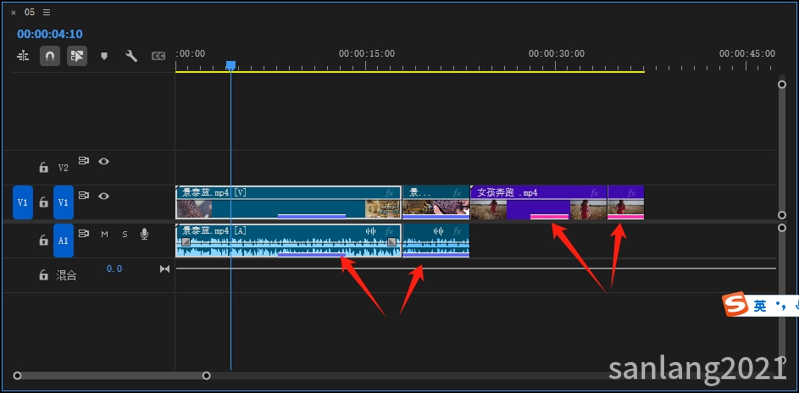Select the 女孩奔跑.mp4 video clip
Viewport: 799px width, 393px height.
point(538,202)
